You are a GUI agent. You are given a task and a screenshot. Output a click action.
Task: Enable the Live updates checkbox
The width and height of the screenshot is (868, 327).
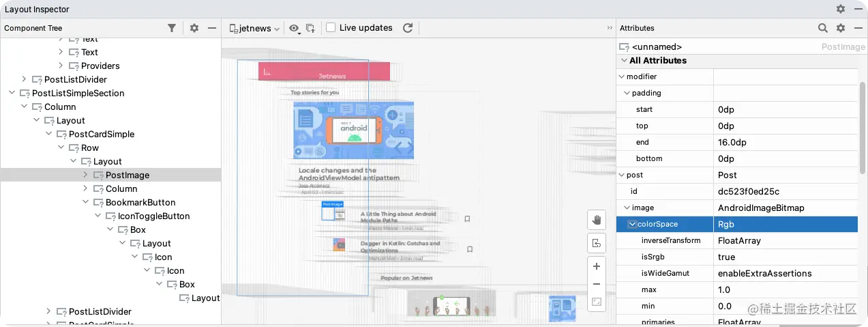(x=331, y=28)
